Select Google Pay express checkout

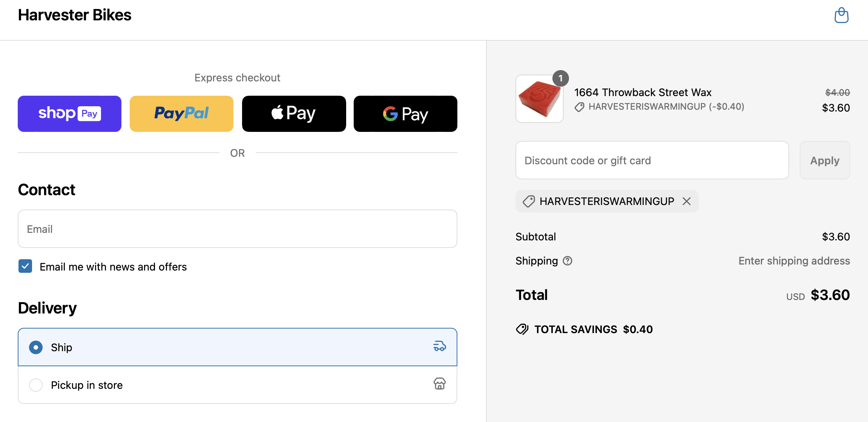pyautogui.click(x=405, y=113)
